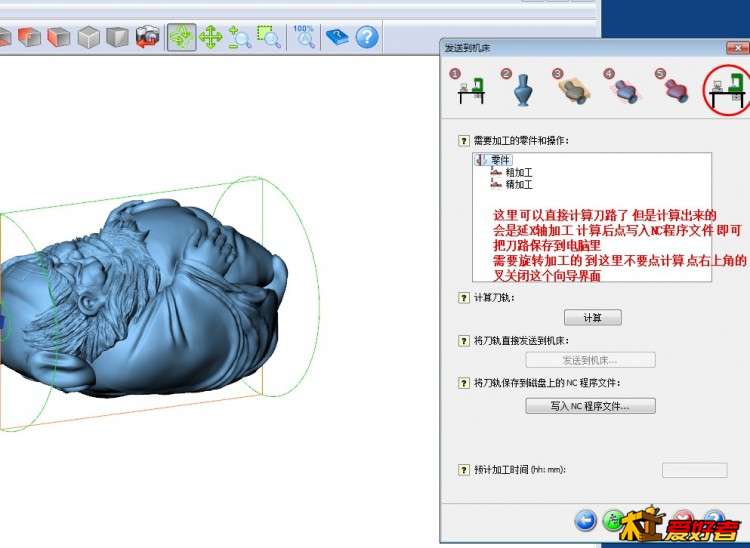This screenshot has width=750, height=548.
Task: Open wizard step 5 icon
Action: point(677,89)
